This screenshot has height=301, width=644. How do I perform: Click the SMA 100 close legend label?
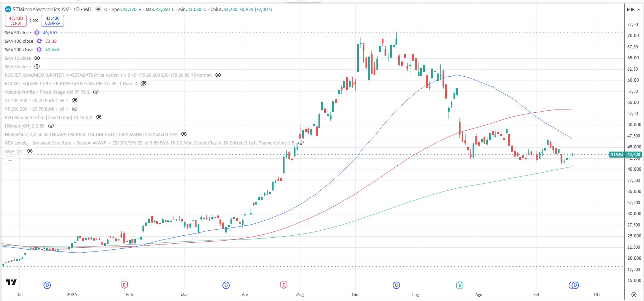pos(19,41)
